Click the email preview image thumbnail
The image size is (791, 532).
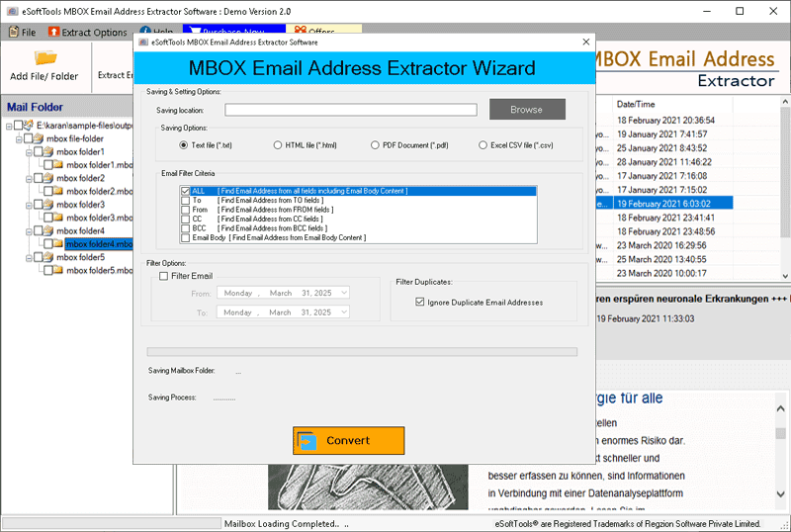tap(368, 487)
